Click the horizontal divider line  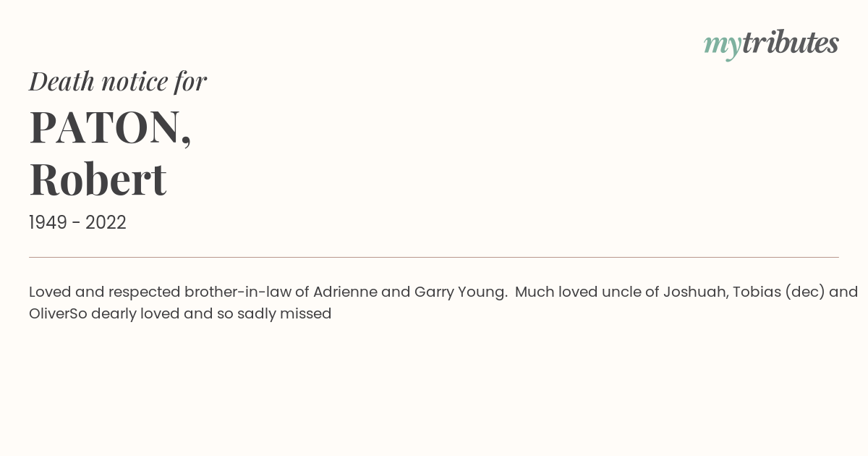434,257
